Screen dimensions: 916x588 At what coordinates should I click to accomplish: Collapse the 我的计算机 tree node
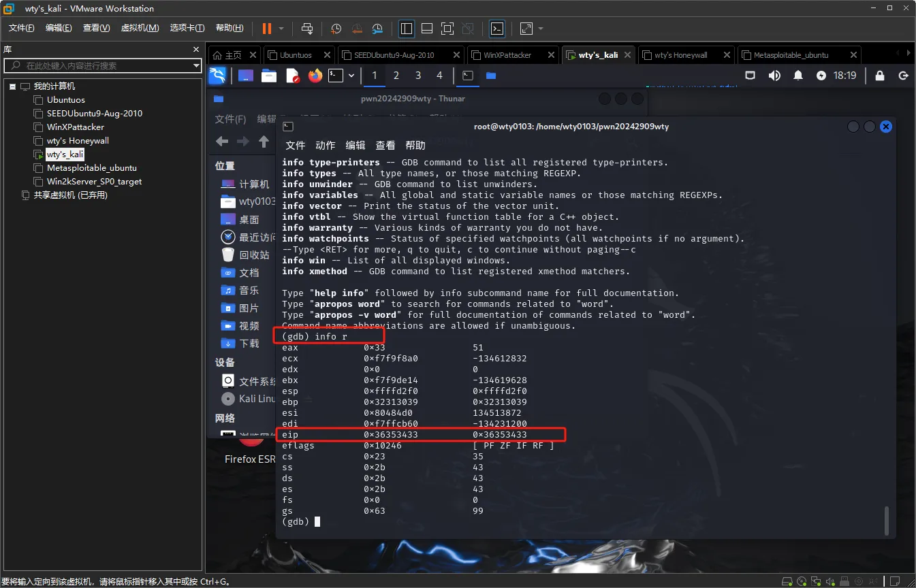[x=12, y=86]
